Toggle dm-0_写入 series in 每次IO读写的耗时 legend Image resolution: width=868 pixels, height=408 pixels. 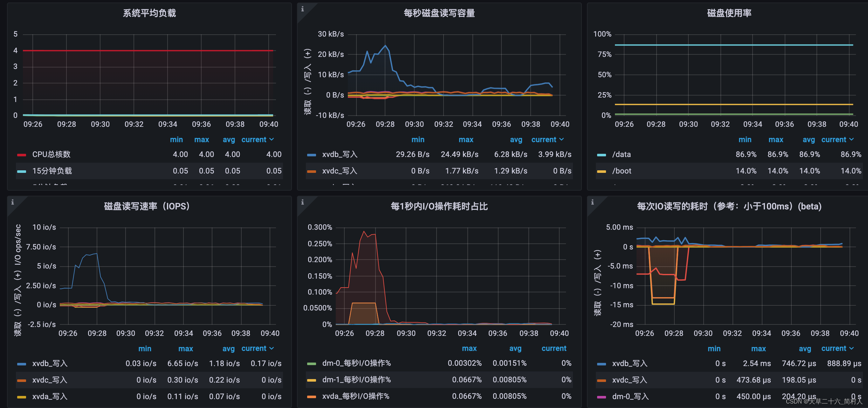click(630, 396)
